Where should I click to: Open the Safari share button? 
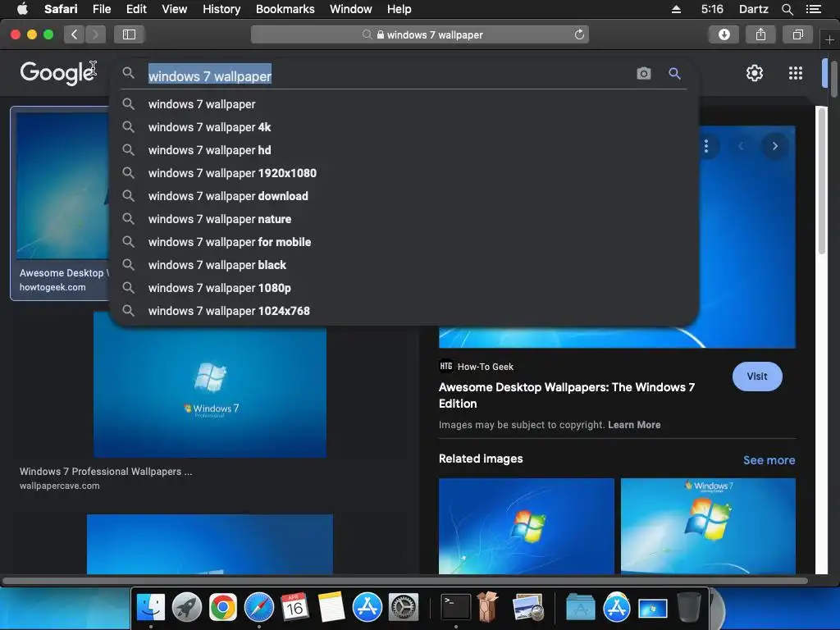[x=760, y=34]
